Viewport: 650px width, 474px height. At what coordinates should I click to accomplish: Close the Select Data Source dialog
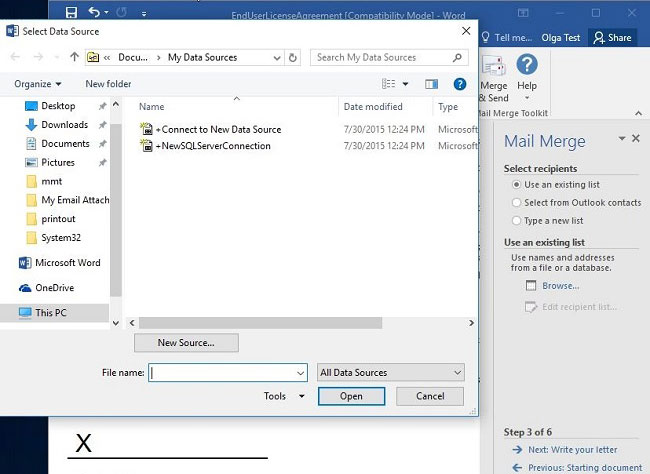pyautogui.click(x=466, y=31)
